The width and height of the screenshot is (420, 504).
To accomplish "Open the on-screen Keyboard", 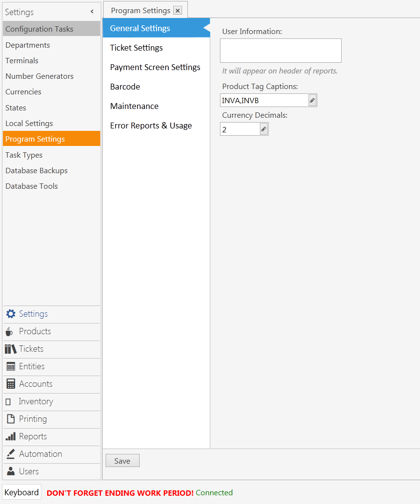I will (21, 492).
